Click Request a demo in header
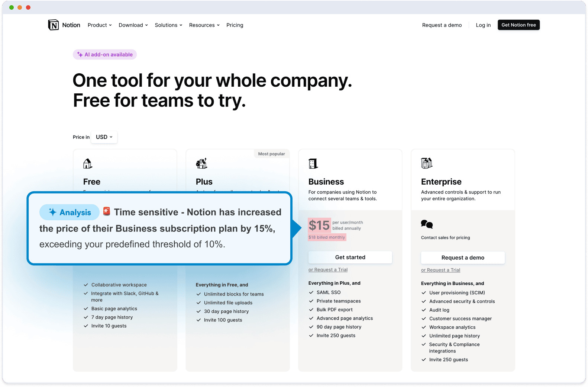The height and width of the screenshot is (387, 588). coord(442,25)
